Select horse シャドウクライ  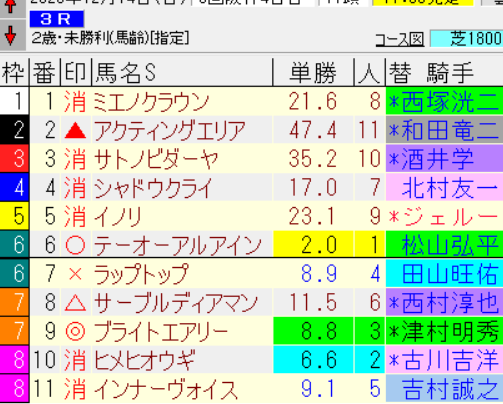point(153,188)
